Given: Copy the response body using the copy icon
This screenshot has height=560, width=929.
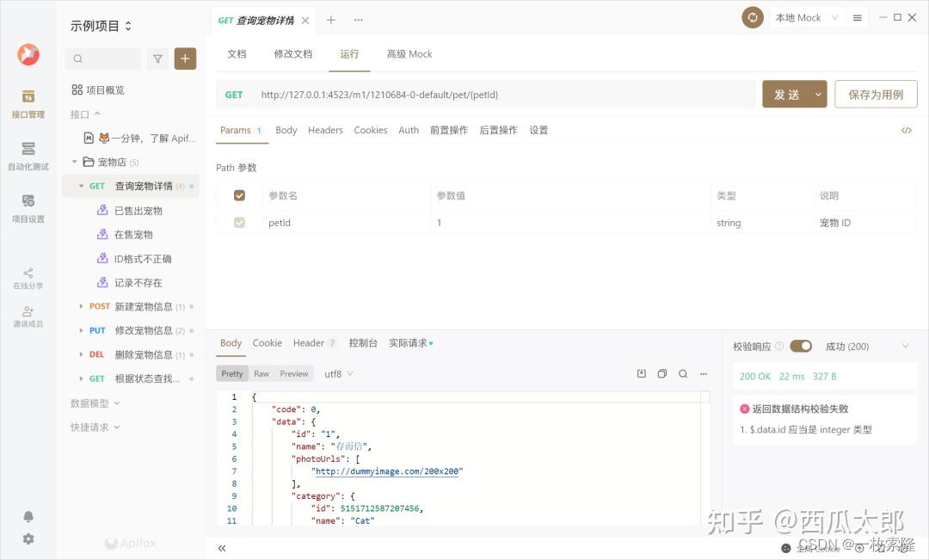Looking at the screenshot, I should 661,373.
